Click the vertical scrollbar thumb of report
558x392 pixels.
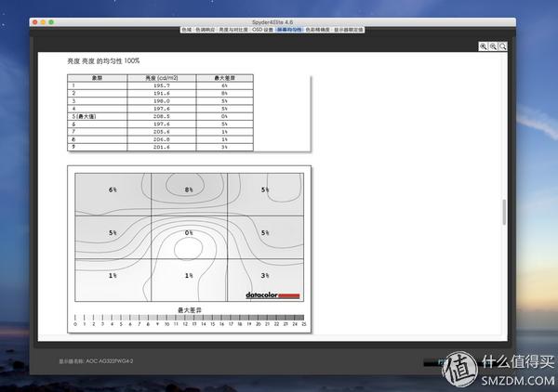[x=504, y=212]
